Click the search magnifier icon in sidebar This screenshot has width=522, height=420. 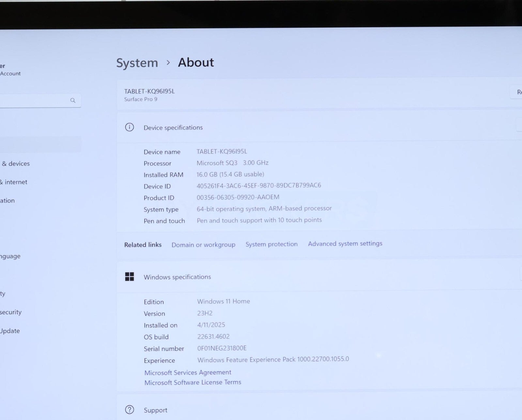click(73, 100)
